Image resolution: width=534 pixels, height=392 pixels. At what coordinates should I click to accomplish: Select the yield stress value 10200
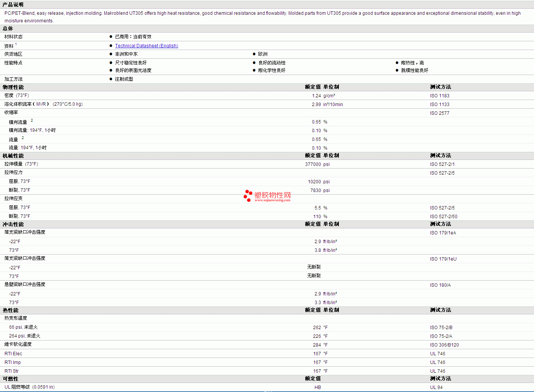coord(315,182)
